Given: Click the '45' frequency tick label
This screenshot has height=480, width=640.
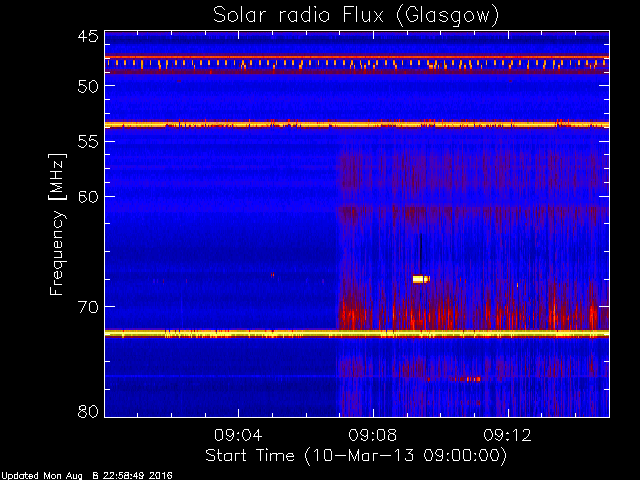Looking at the screenshot, I should pos(88,36).
